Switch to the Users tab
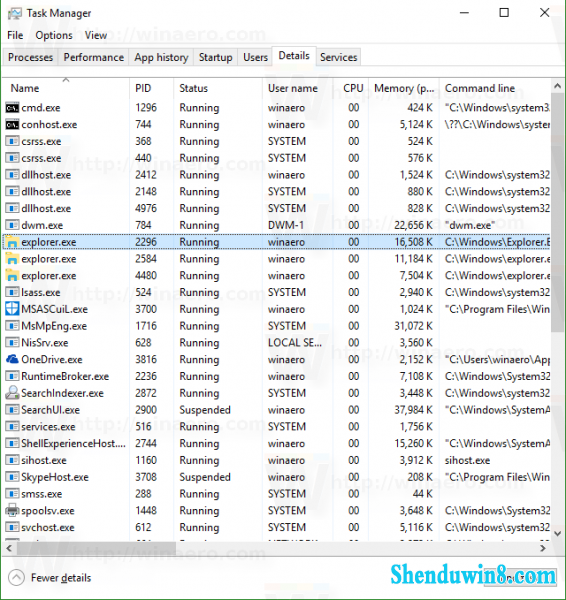 click(x=255, y=57)
